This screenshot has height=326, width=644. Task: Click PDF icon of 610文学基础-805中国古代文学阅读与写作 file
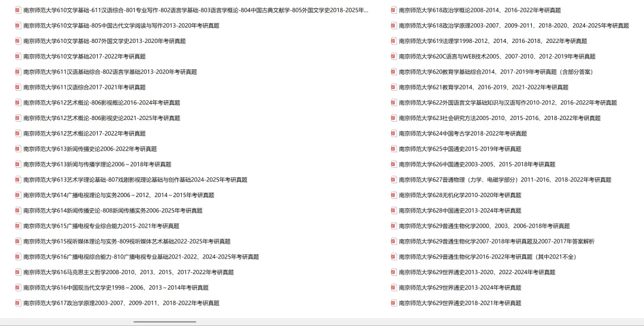click(x=18, y=26)
